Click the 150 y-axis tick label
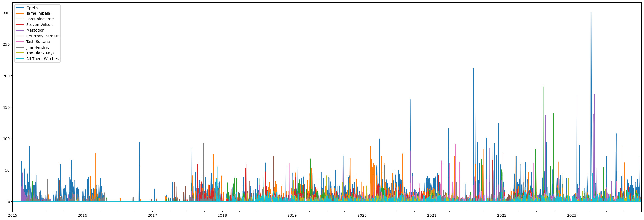The image size is (644, 220). click(x=7, y=107)
